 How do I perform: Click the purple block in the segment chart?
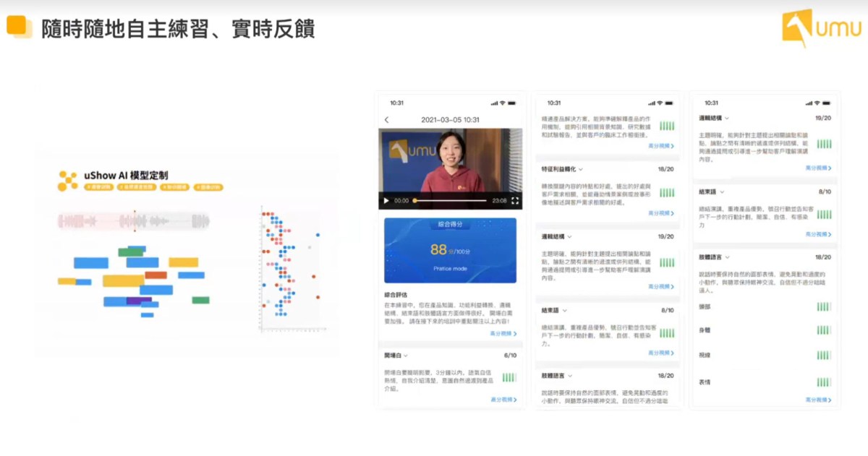(x=139, y=300)
